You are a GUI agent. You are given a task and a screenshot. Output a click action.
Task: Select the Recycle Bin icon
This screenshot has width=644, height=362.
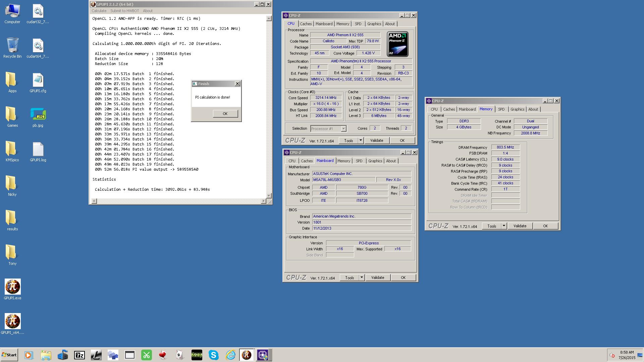(x=12, y=48)
